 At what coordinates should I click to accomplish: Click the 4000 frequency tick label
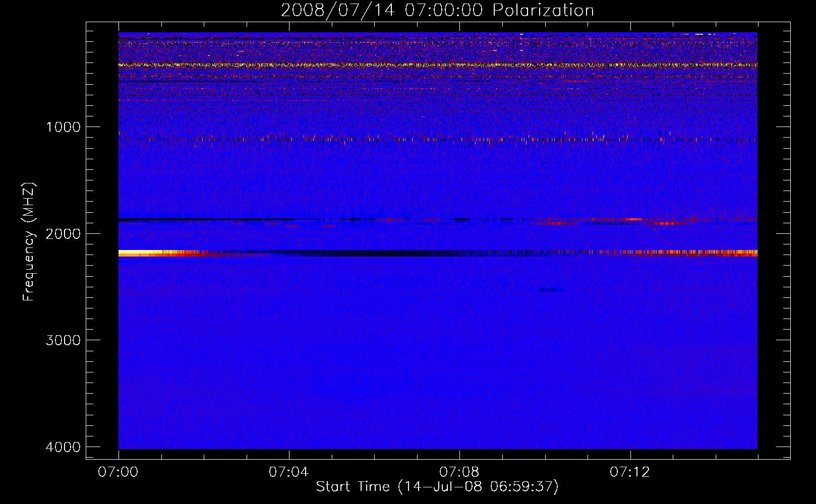click(x=63, y=447)
